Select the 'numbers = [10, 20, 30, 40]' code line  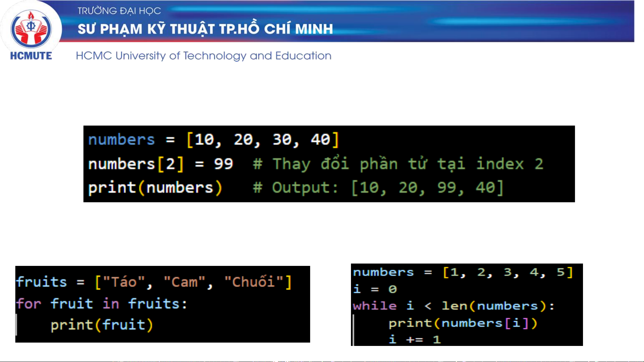tap(213, 139)
